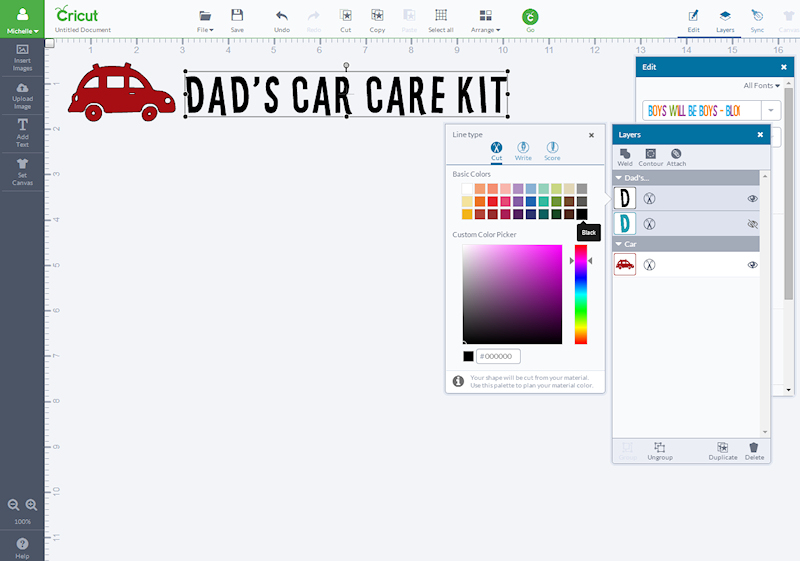Hide the Car layer
The height and width of the screenshot is (561, 800).
pos(753,265)
